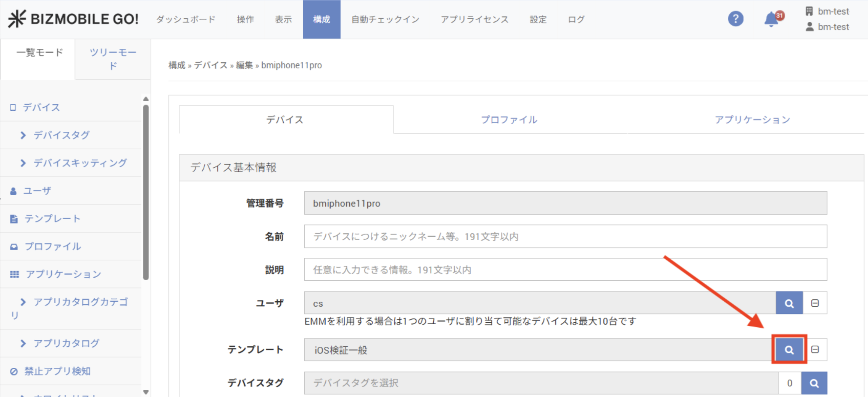The height and width of the screenshot is (397, 868).
Task: Open テンプレート in the sidebar
Action: click(x=52, y=218)
